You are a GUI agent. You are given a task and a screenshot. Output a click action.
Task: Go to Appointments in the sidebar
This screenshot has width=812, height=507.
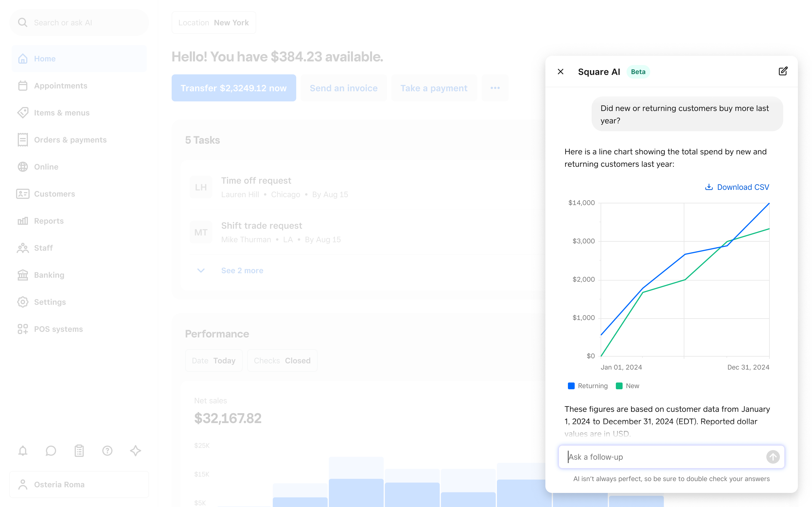[x=79, y=86]
